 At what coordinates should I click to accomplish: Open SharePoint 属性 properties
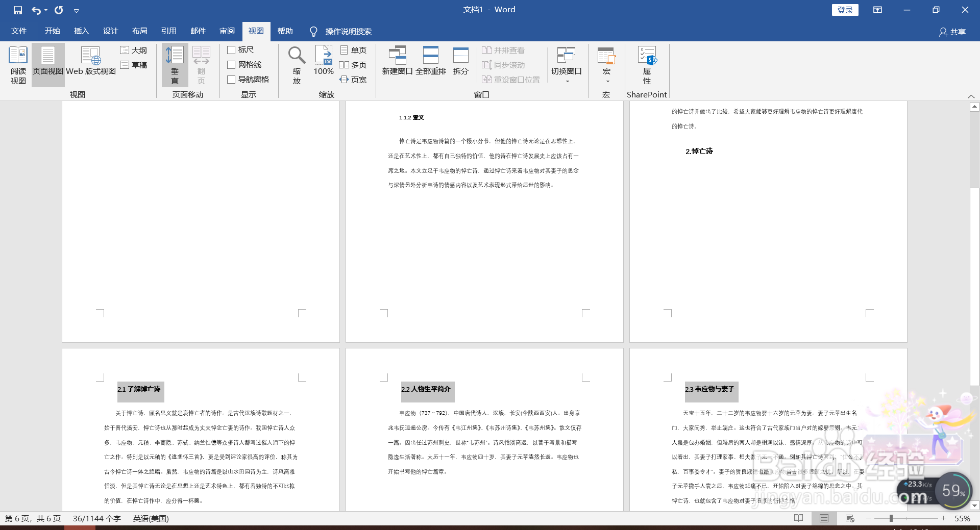pos(646,64)
